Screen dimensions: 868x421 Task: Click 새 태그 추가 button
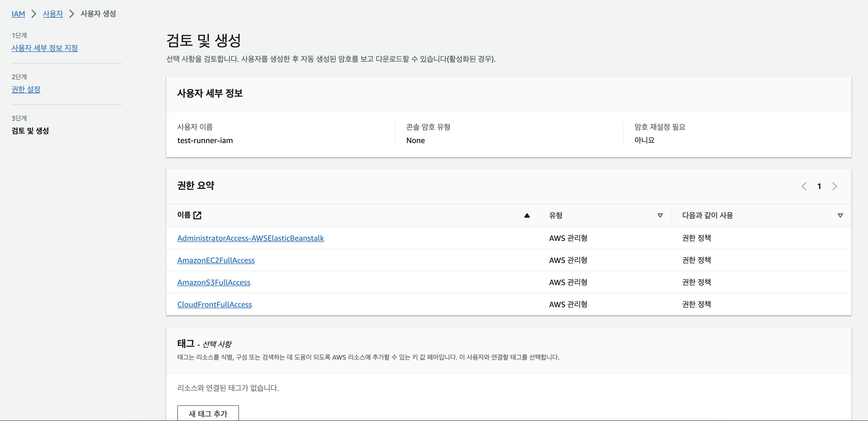[208, 413]
